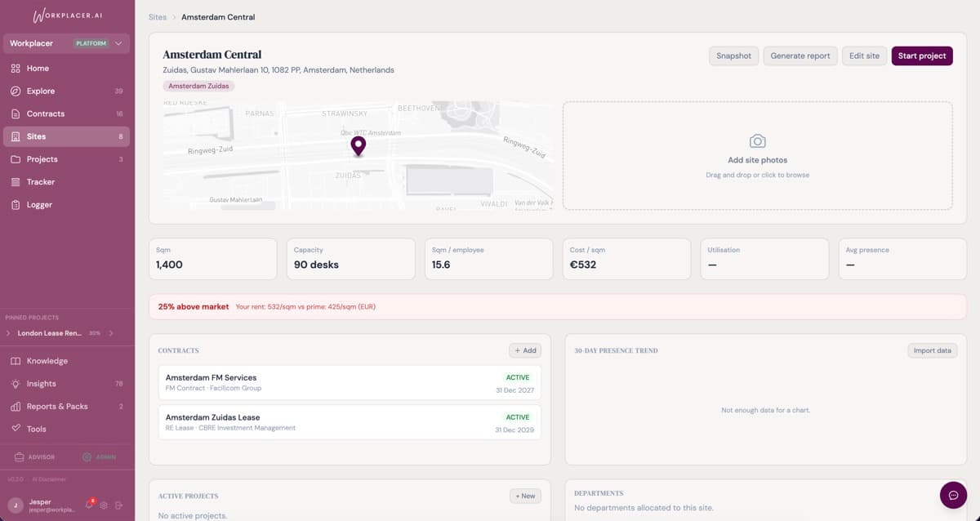980x521 pixels.
Task: Click the log out icon
Action: point(118,505)
